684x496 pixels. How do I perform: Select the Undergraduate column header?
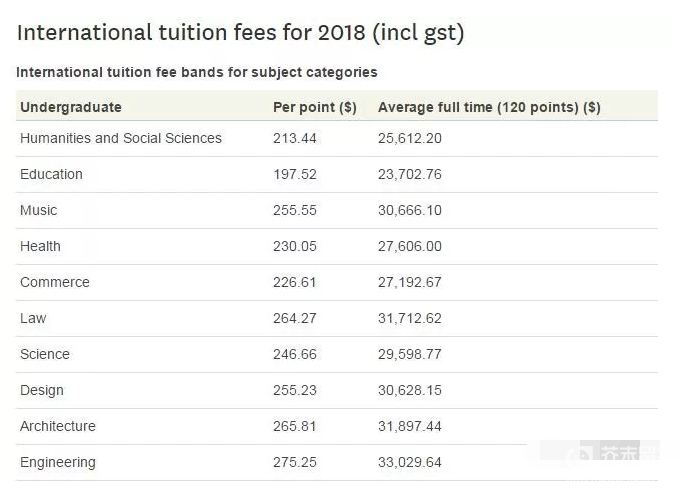pos(71,107)
